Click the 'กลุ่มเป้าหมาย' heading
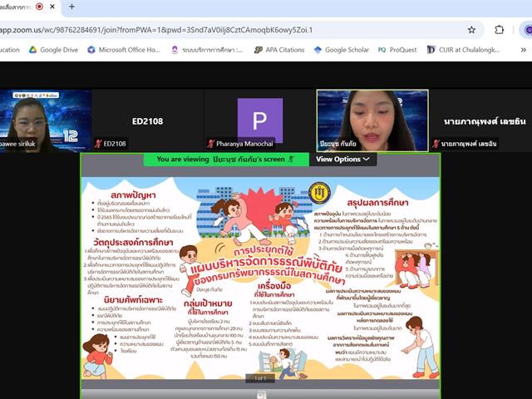 208,303
